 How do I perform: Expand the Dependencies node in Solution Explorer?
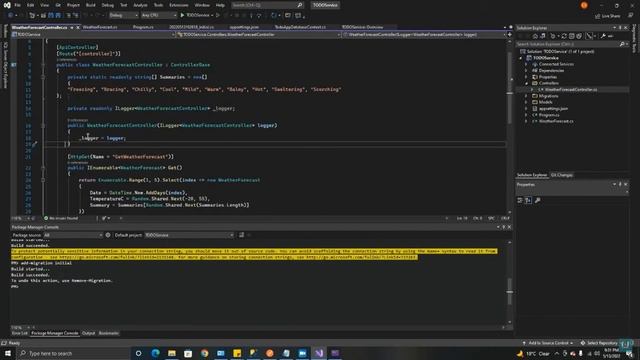(526, 71)
